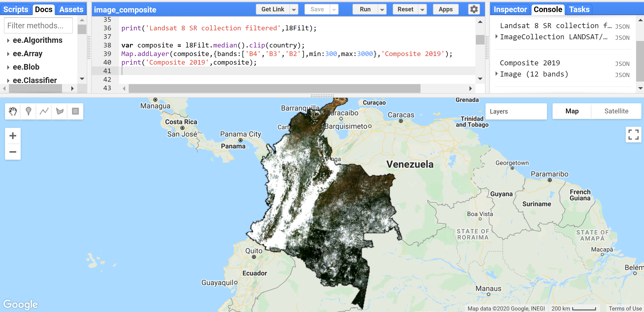Click console scroll down arrow

tap(640, 88)
